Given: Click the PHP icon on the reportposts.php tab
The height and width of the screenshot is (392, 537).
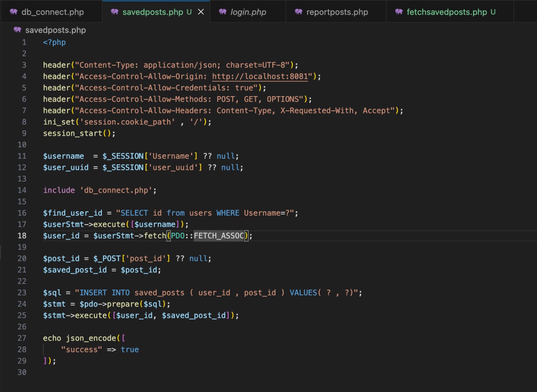Looking at the screenshot, I should click(299, 12).
